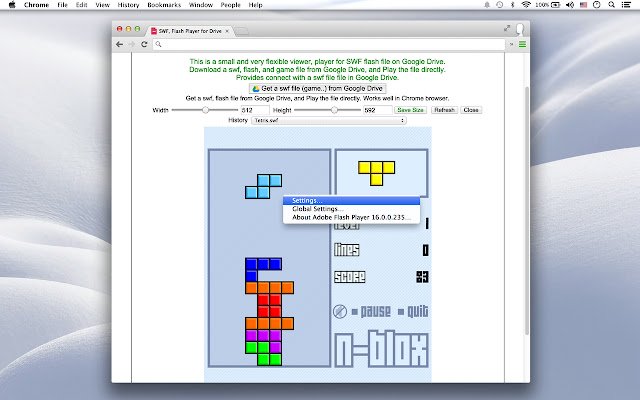Open the File menu
This screenshot has height=400, width=640.
point(62,5)
